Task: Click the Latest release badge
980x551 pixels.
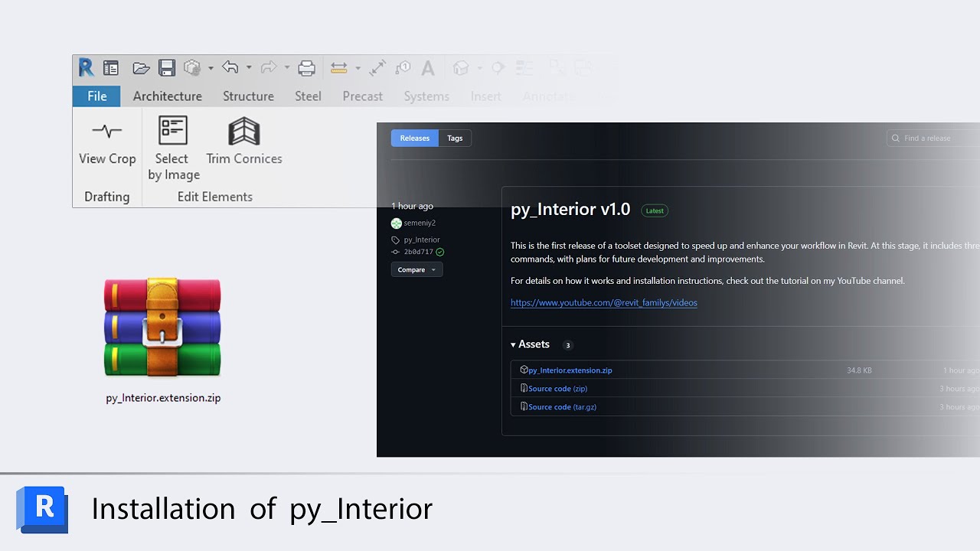Action: point(654,210)
